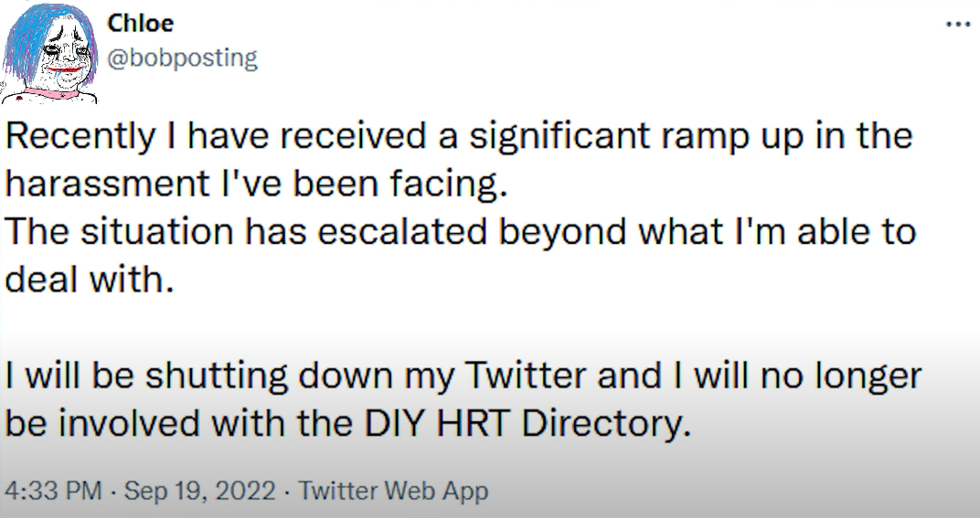Visit the @bobposting handle link

click(x=182, y=58)
